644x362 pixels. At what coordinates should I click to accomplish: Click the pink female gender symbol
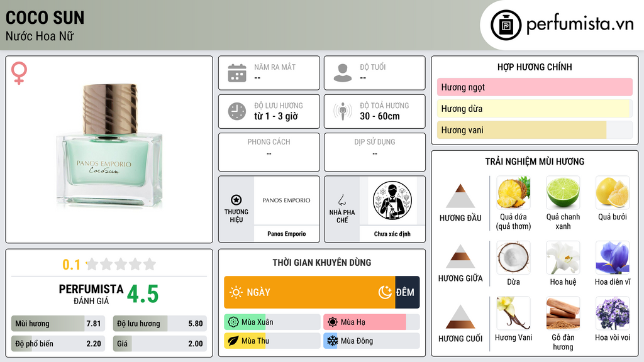tap(19, 73)
